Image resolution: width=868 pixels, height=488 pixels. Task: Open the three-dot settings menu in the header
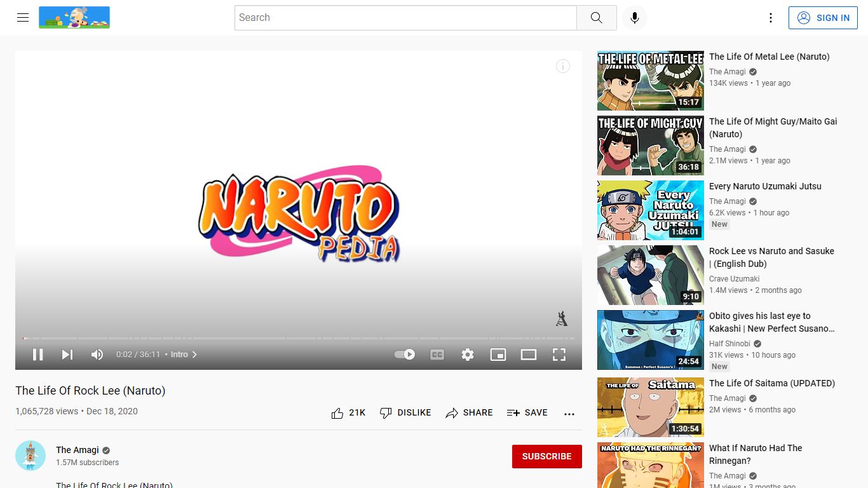click(771, 18)
